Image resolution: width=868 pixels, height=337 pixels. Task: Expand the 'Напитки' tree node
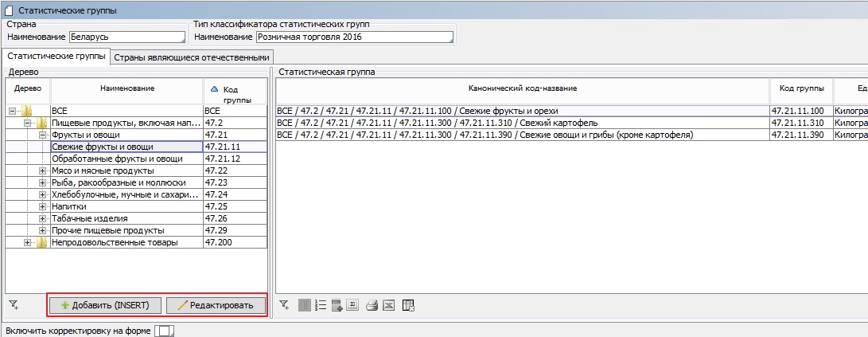click(43, 206)
